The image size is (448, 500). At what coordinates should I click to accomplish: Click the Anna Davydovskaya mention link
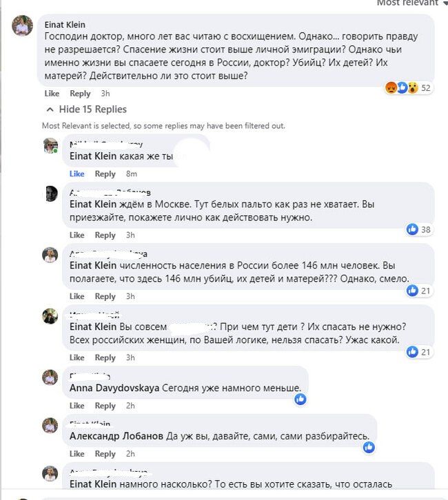[114, 388]
